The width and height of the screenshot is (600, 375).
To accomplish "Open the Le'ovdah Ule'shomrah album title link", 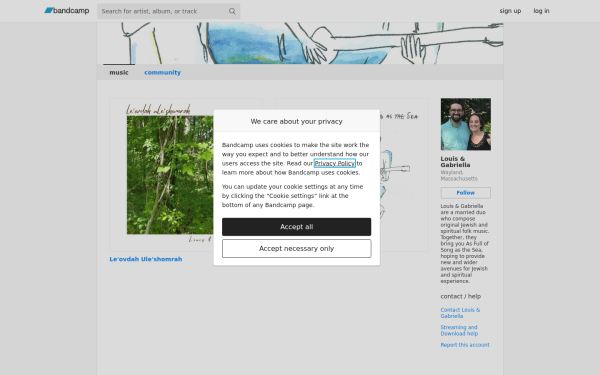I will point(146,259).
